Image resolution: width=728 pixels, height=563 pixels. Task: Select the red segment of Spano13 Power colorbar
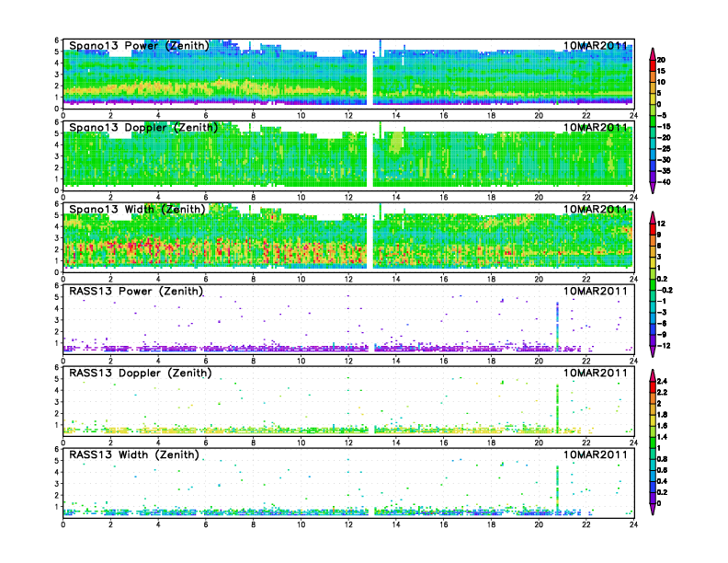coord(653,65)
